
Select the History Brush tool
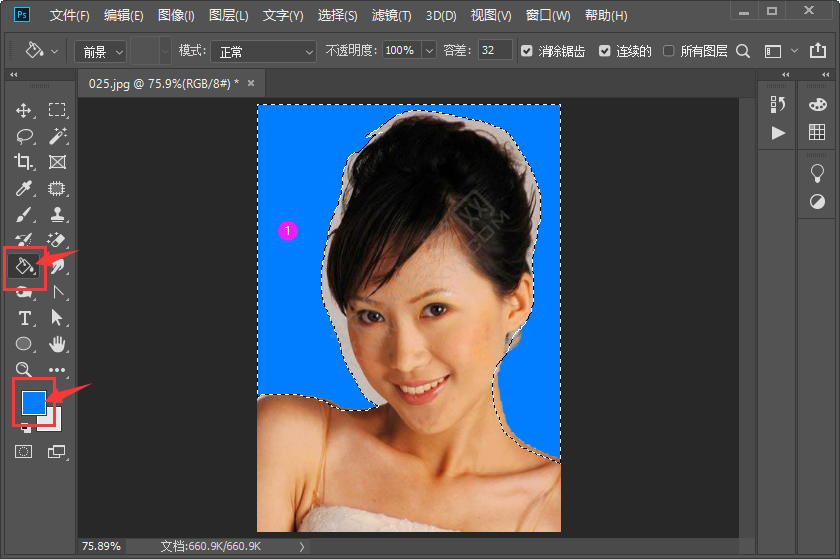click(x=24, y=240)
